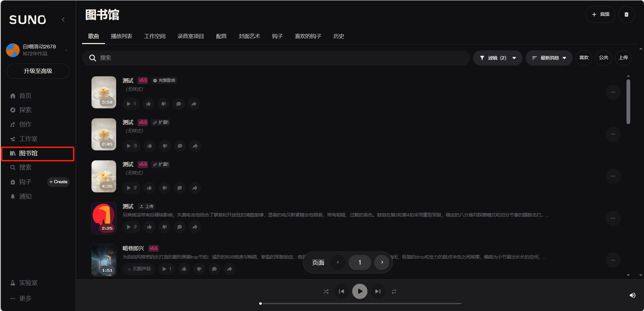Share the 4:35 测试 song
Image resolution: width=644 pixels, height=311 pixels.
195,188
